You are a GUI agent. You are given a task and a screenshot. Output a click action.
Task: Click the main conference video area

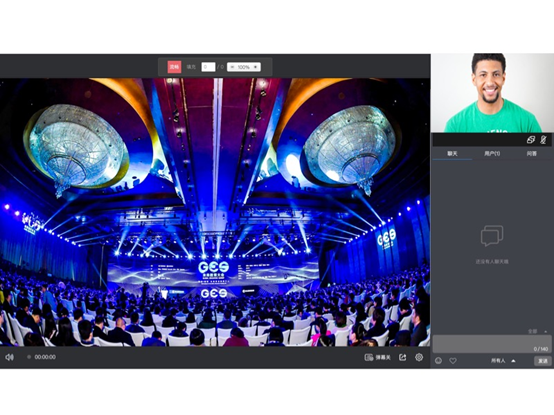[x=215, y=212]
